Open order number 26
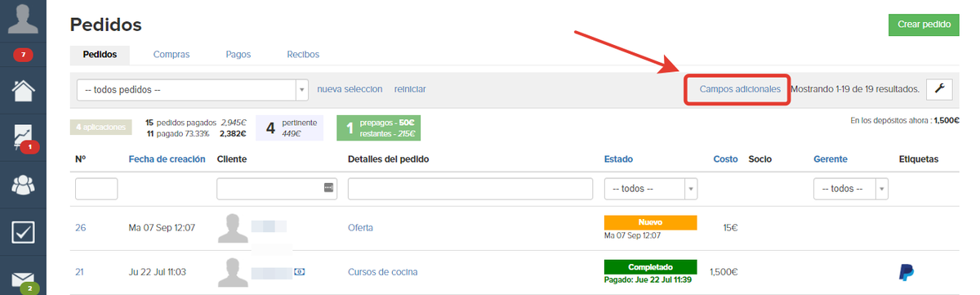 (81, 228)
